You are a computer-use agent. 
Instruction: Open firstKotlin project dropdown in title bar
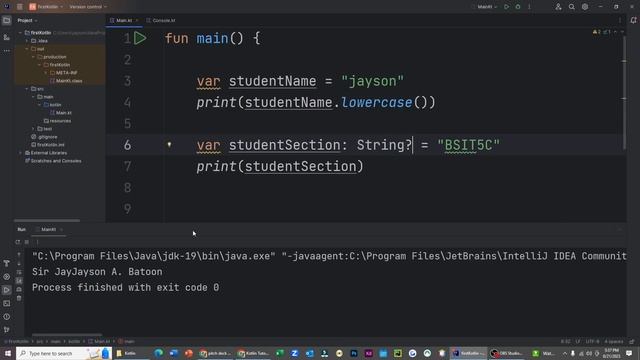[x=46, y=7]
